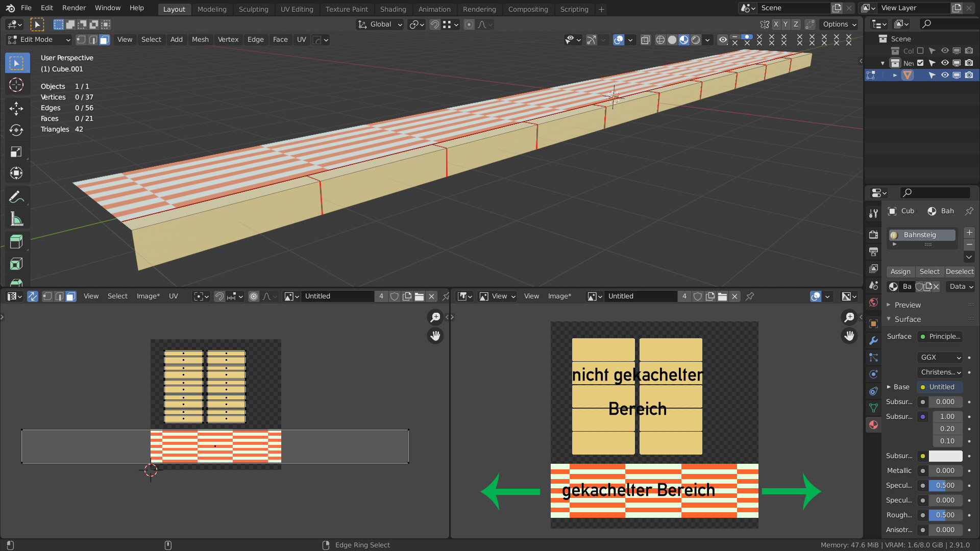Hide the Cube object via eye icon
This screenshot has height=551, width=980.
click(x=945, y=75)
